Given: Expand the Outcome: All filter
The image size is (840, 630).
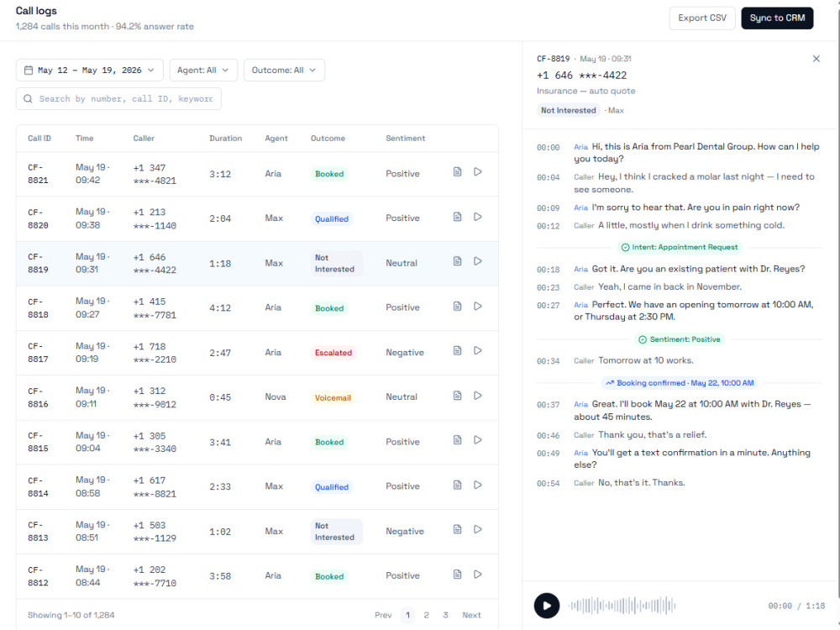Looking at the screenshot, I should tap(284, 71).
